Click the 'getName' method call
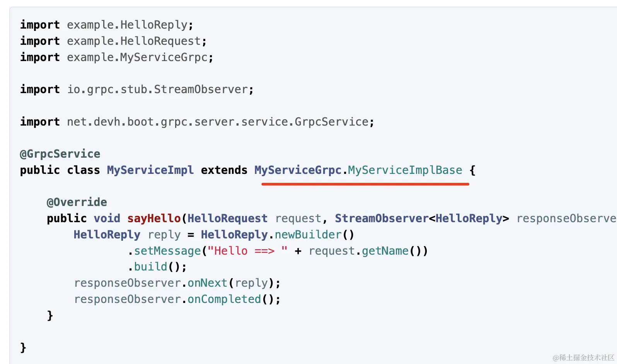This screenshot has height=364, width=617. point(385,251)
